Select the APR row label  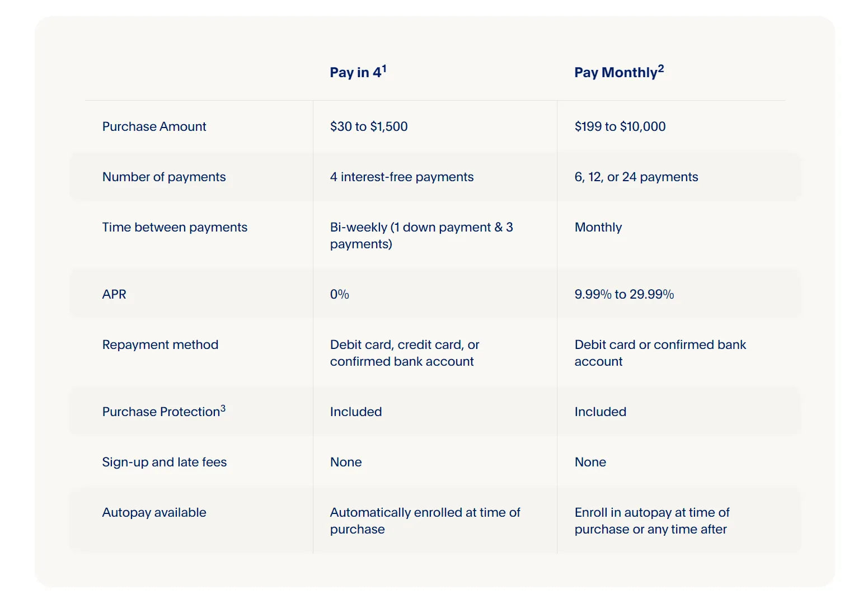click(114, 294)
